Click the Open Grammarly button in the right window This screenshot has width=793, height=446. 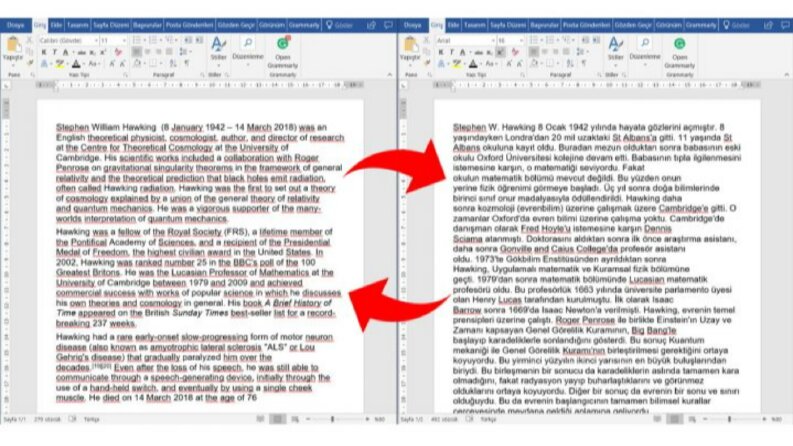680,52
